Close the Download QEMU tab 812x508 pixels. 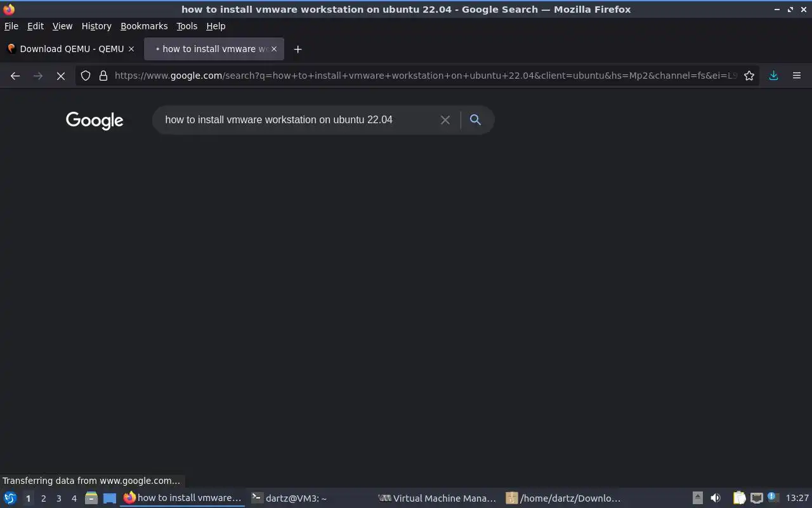pos(131,49)
